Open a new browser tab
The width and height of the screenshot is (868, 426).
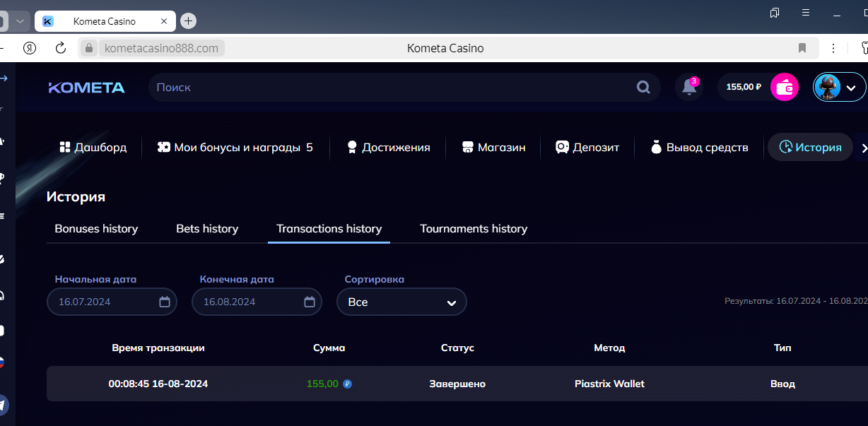tap(188, 21)
